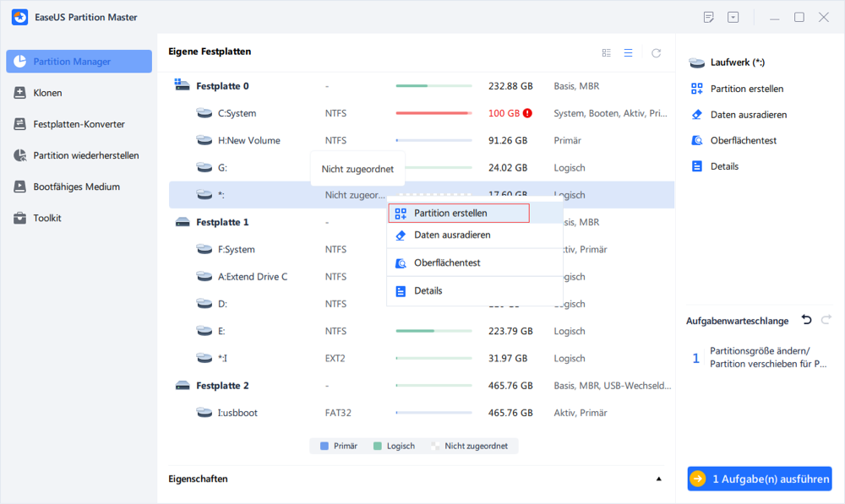
Task: Select the E: partition row
Action: tap(422, 331)
